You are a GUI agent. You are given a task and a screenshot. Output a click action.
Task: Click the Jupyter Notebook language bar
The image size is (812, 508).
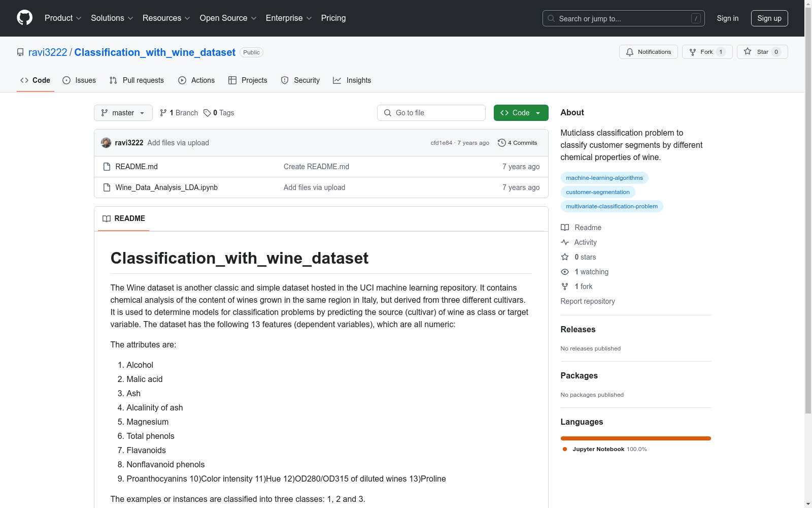tap(635, 438)
